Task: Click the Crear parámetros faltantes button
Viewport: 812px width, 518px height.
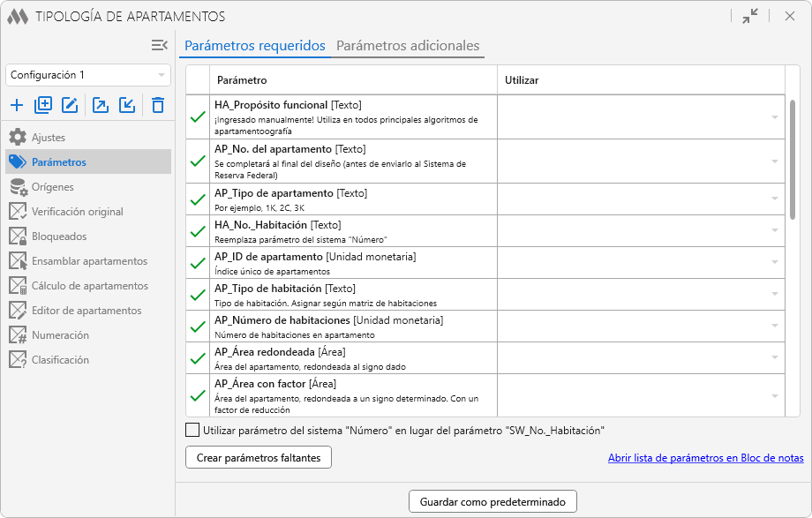Action: (x=259, y=458)
